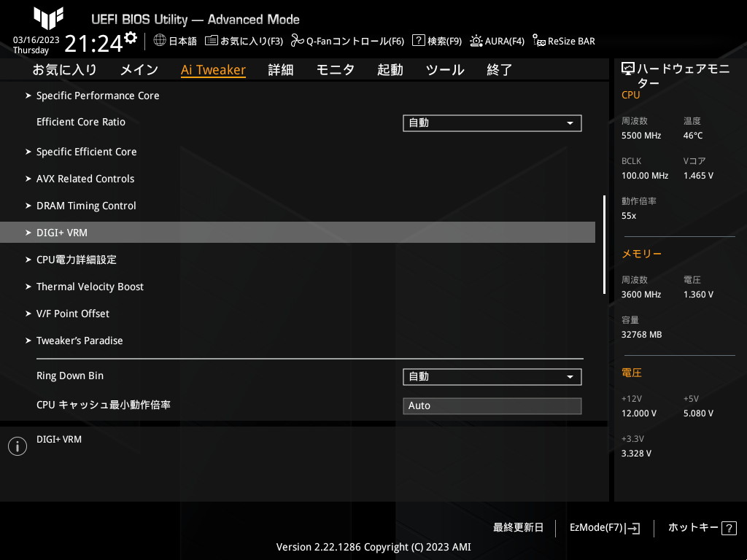Open Efficient Core Ratio dropdown
The image size is (747, 560).
pyautogui.click(x=492, y=122)
